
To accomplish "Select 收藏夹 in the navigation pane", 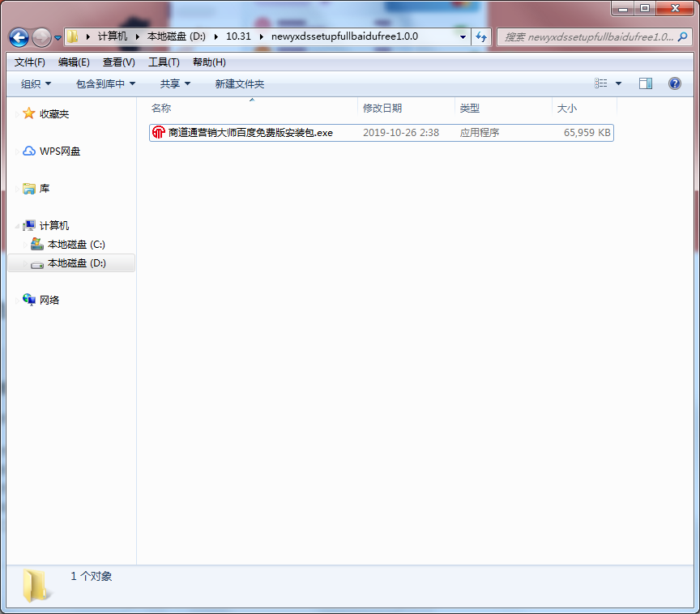I will (x=54, y=114).
